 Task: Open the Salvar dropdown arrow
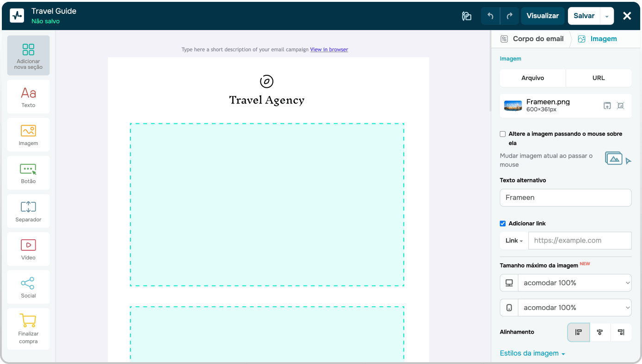tap(607, 16)
